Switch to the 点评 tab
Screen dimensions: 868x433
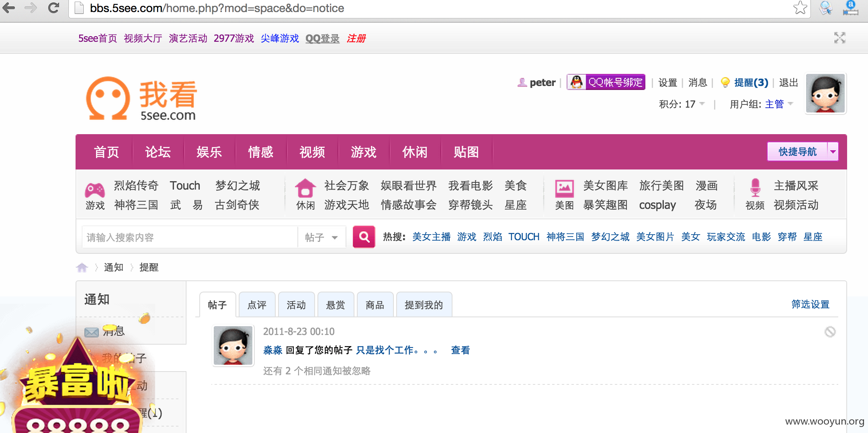(x=257, y=305)
